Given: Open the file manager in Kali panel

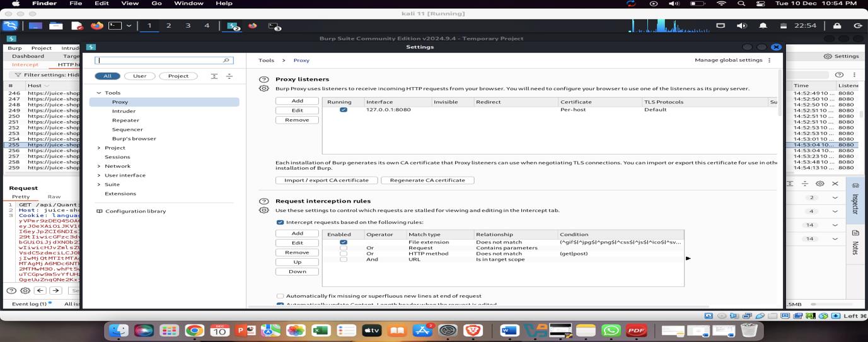Looking at the screenshot, I should [x=55, y=26].
